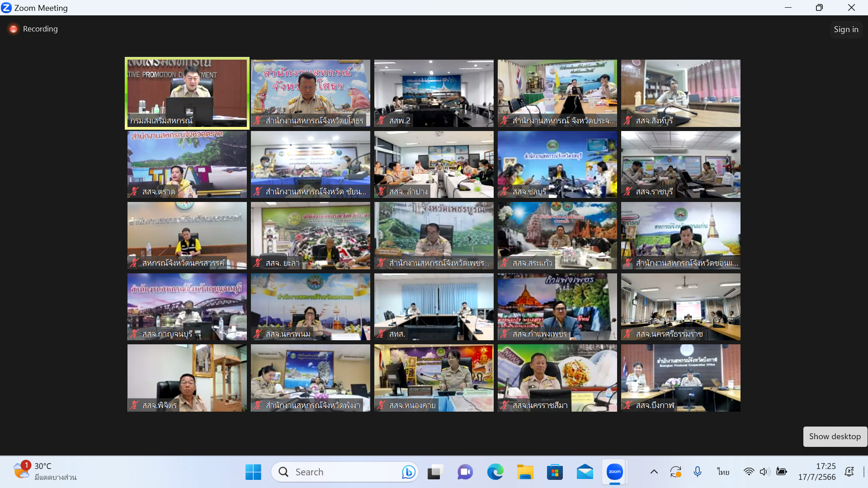Click the Sign in button

(x=845, y=29)
